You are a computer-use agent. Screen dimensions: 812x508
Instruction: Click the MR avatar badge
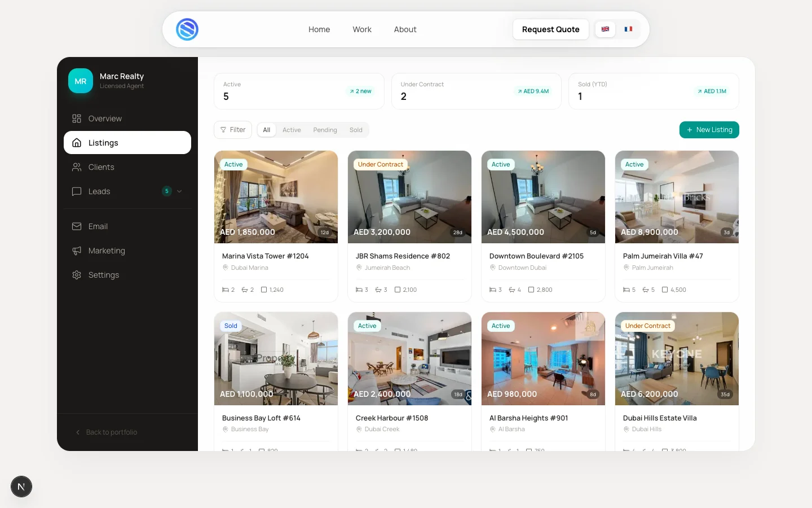(81, 81)
